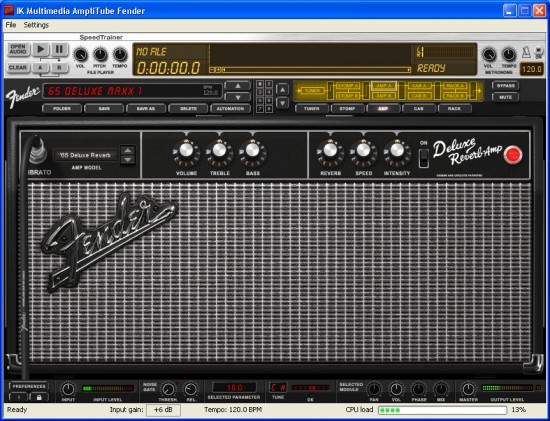Select previous preset with up arrow
The width and height of the screenshot is (550, 421).
click(x=238, y=85)
